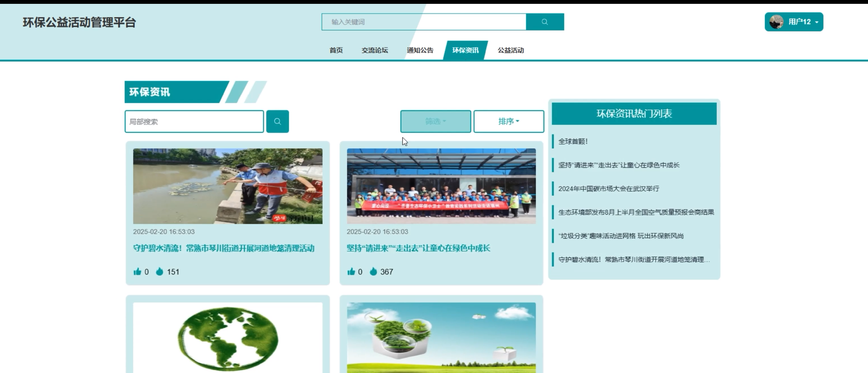Image resolution: width=868 pixels, height=373 pixels.
Task: Open hot item 2024年中国碳市场大会在武汉举行
Action: 608,188
